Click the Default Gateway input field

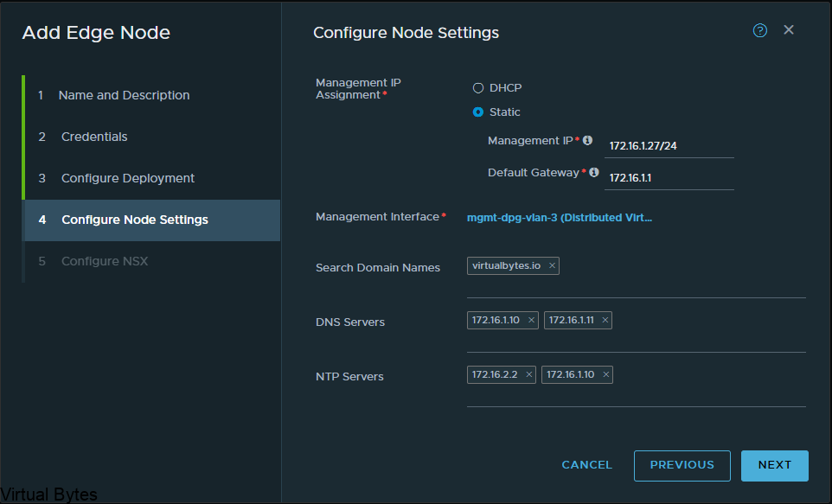[669, 178]
